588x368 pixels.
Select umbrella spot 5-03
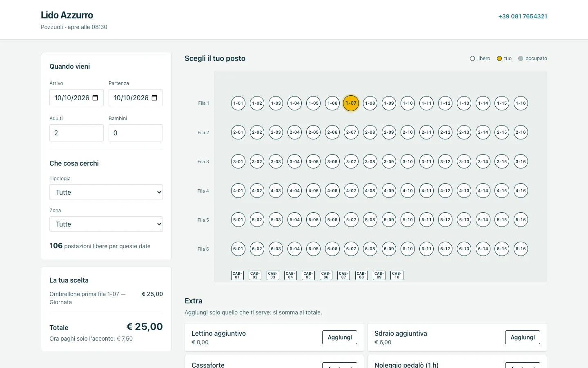276,220
